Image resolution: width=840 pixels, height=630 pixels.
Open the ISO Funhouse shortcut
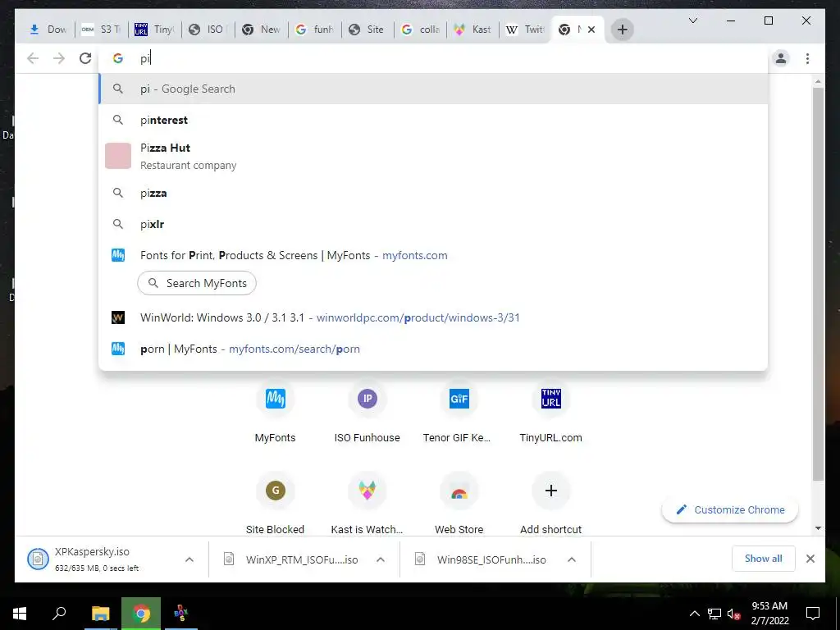tap(367, 412)
